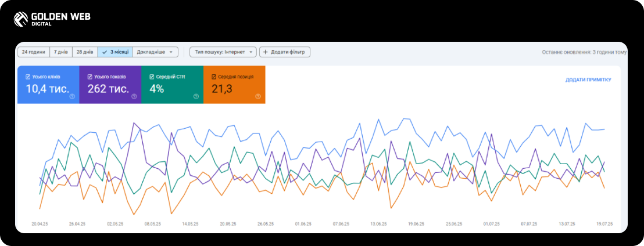
Task: Click the 01.07.25 axis date label
Action: [492, 224]
